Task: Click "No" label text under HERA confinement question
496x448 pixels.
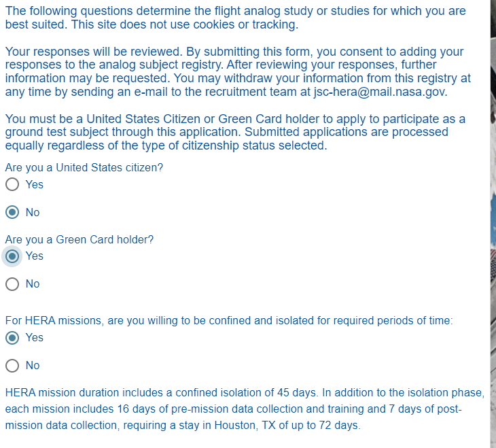Action: (33, 365)
